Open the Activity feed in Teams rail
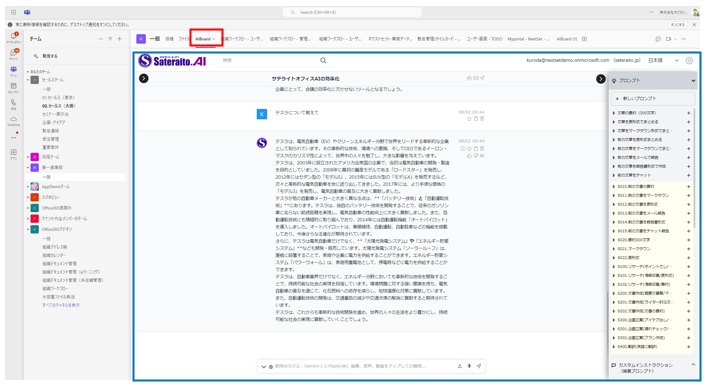The width and height of the screenshot is (707, 390). click(14, 37)
